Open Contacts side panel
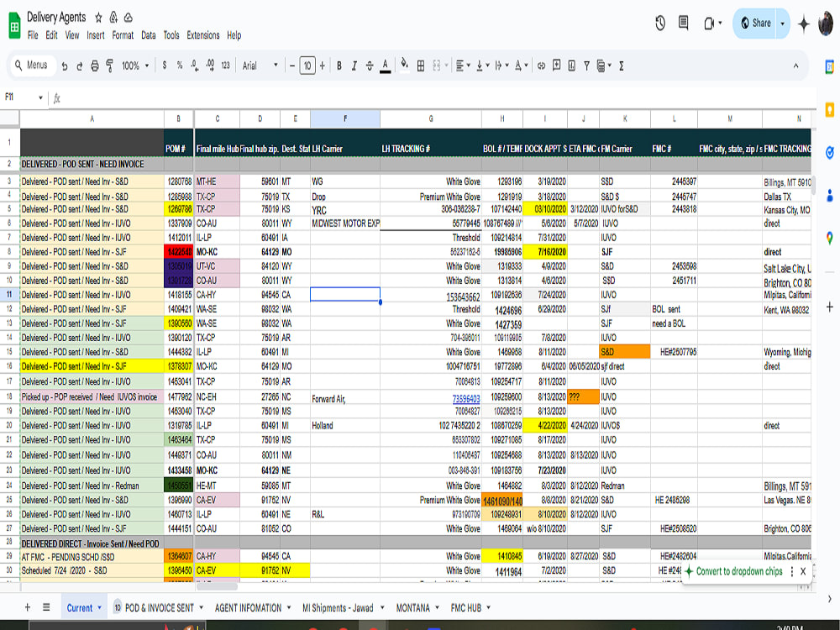Image resolution: width=840 pixels, height=630 pixels. click(829, 195)
